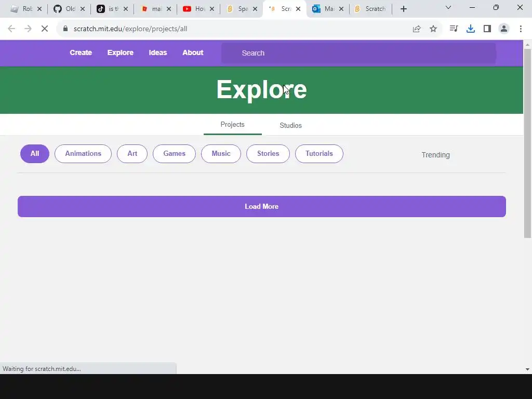Click the Load More button

262,206
